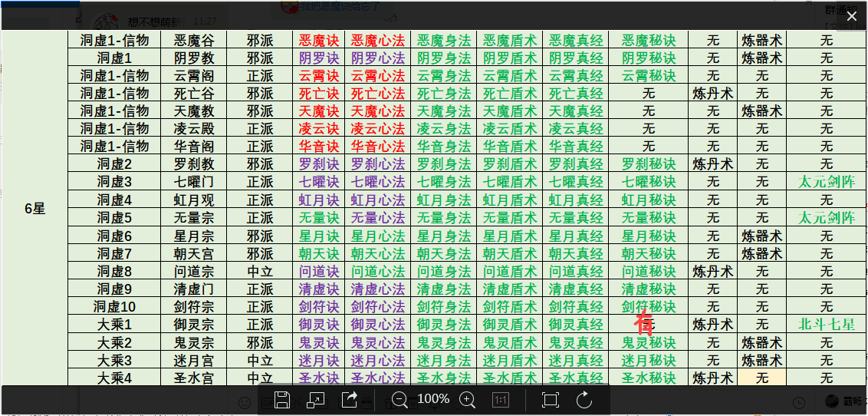Viewport: 868px width, 416px height.
Task: Click 炼器术 in the 天魔教 row
Action: pos(762,111)
